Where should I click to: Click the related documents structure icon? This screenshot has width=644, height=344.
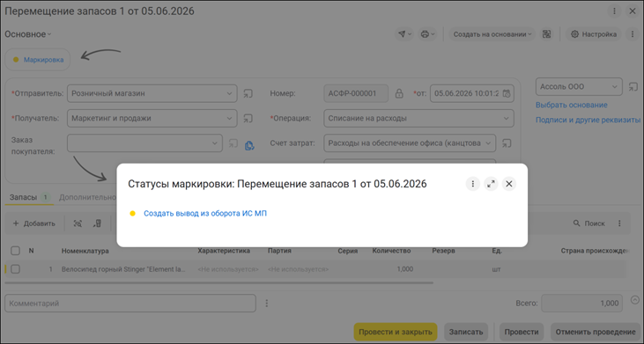pos(547,34)
